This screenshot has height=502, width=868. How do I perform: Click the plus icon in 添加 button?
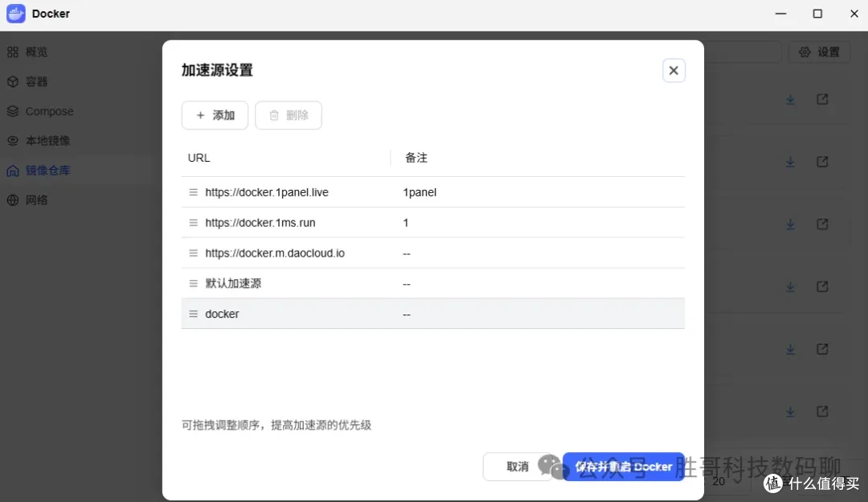[x=200, y=115]
